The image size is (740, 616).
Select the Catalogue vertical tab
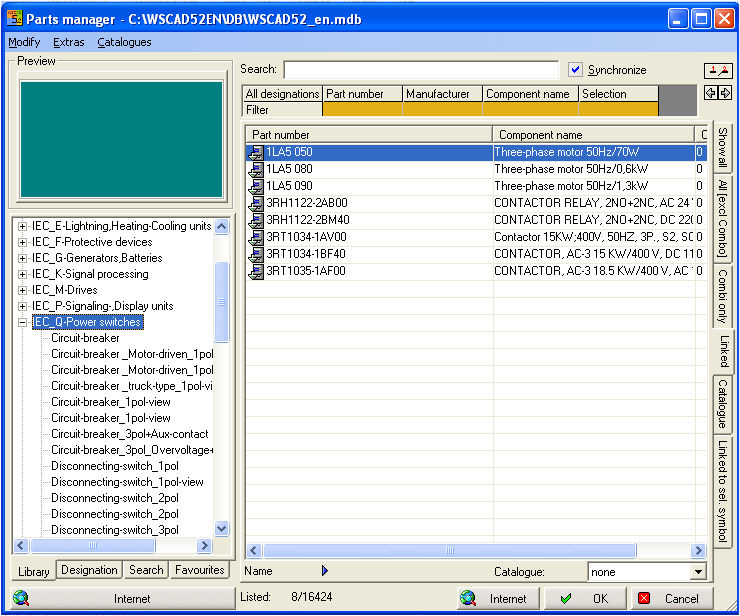pos(722,404)
